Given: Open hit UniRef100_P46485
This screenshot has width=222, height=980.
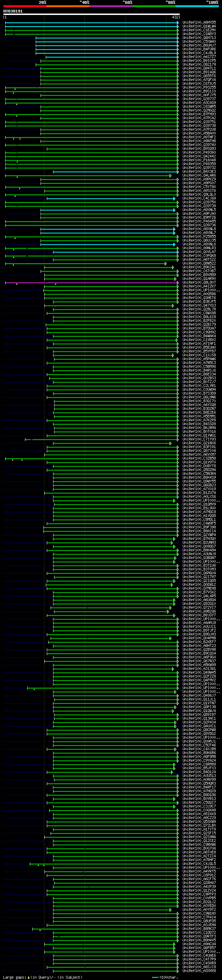Looking at the screenshot, I should tap(199, 221).
